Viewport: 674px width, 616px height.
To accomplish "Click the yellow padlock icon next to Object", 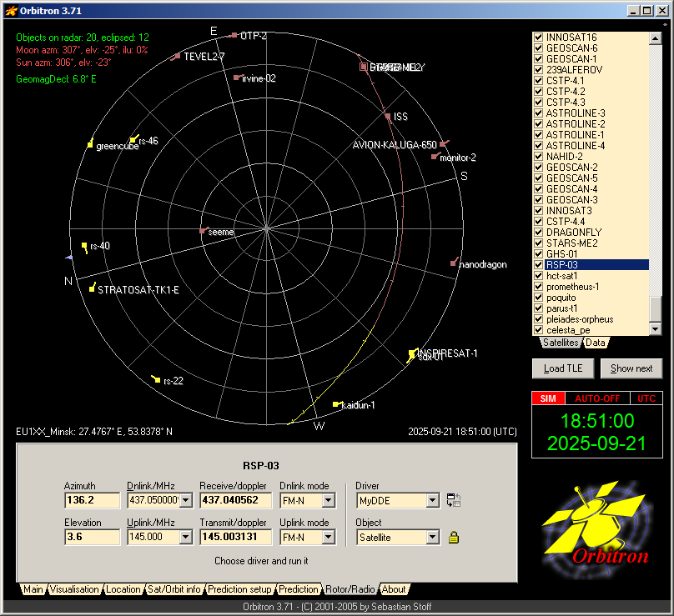I will 454,538.
